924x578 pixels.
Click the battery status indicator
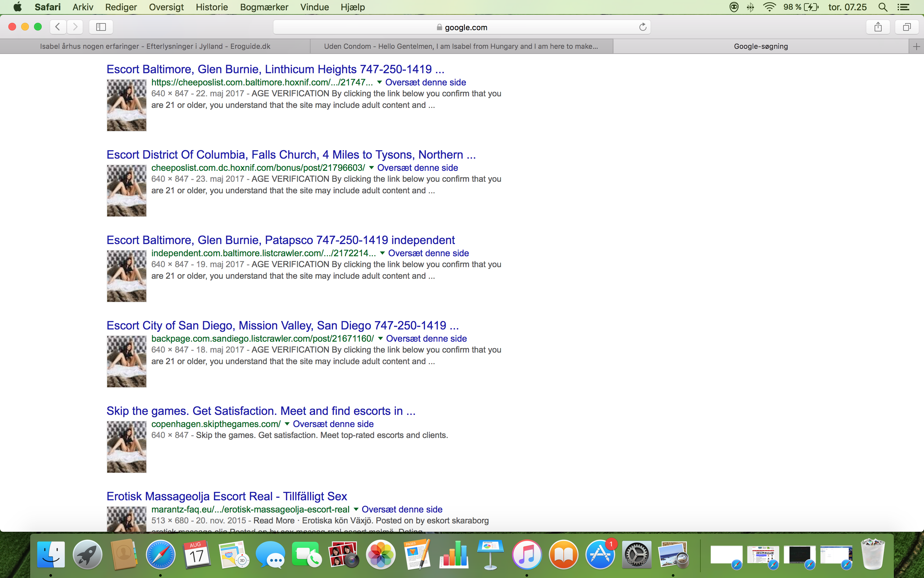[x=801, y=7]
